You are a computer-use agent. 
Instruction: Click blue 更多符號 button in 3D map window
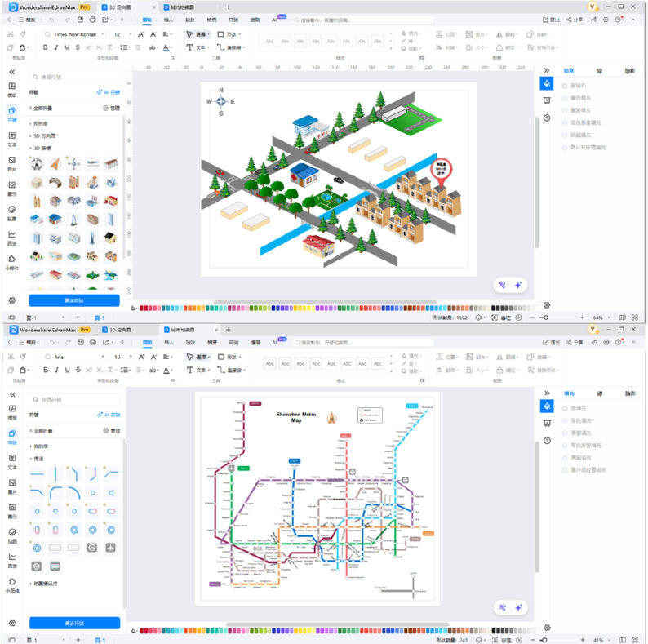click(74, 300)
